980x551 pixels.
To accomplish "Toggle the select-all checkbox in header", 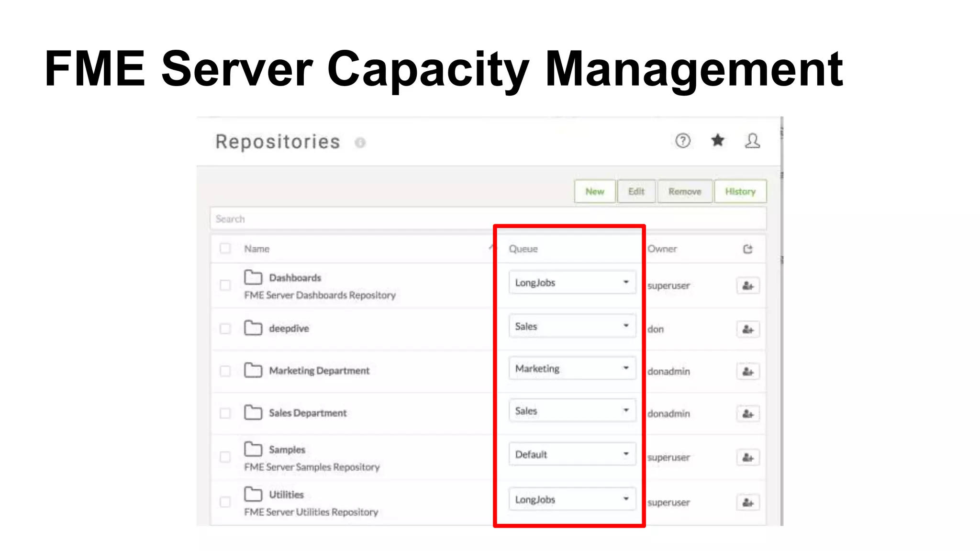I will coord(225,248).
